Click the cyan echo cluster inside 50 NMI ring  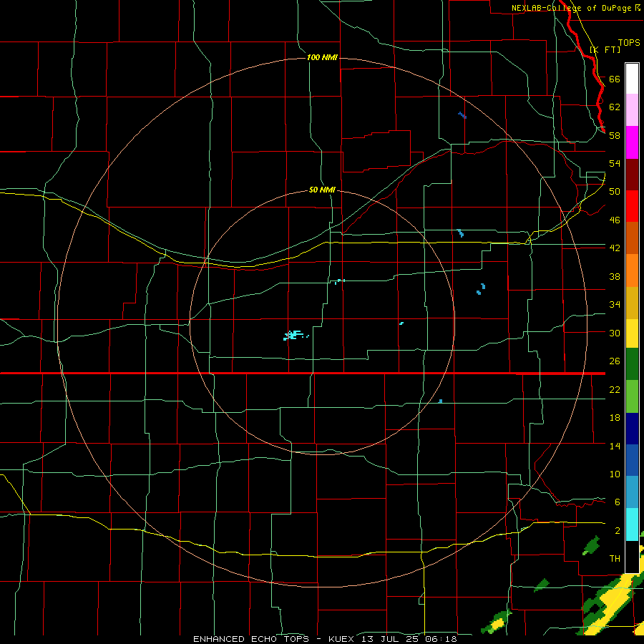tap(294, 335)
